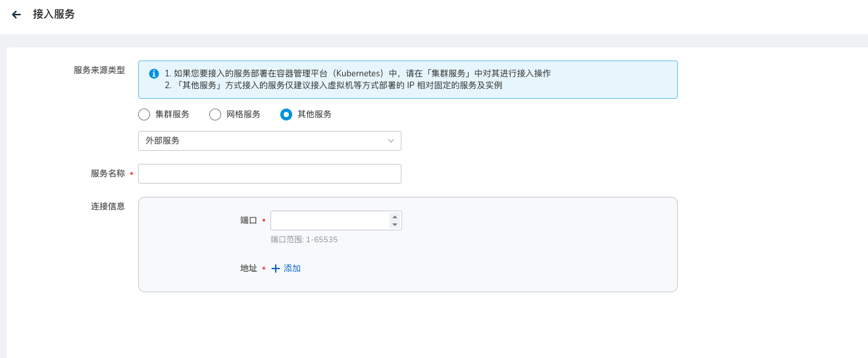Click the plus icon next to 添加

(x=276, y=268)
